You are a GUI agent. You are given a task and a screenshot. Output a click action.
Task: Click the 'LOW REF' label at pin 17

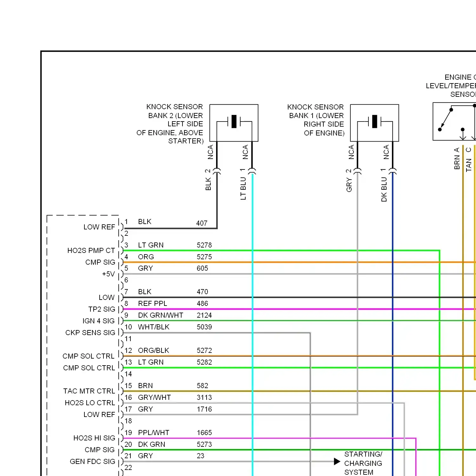(99, 415)
